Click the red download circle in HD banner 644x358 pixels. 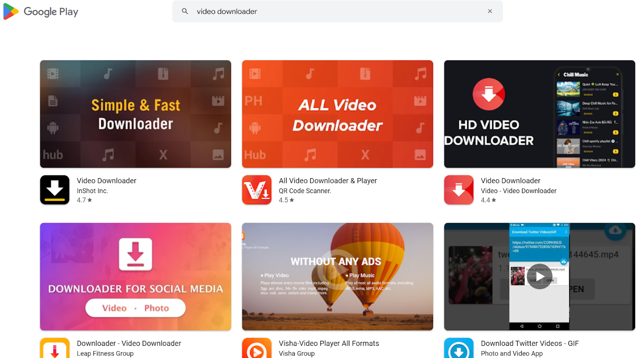pos(489,94)
